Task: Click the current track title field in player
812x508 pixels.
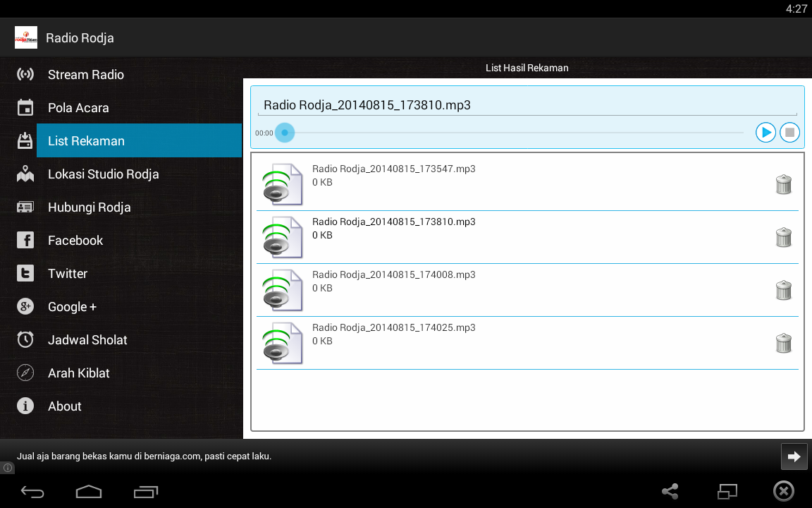Action: (527, 105)
